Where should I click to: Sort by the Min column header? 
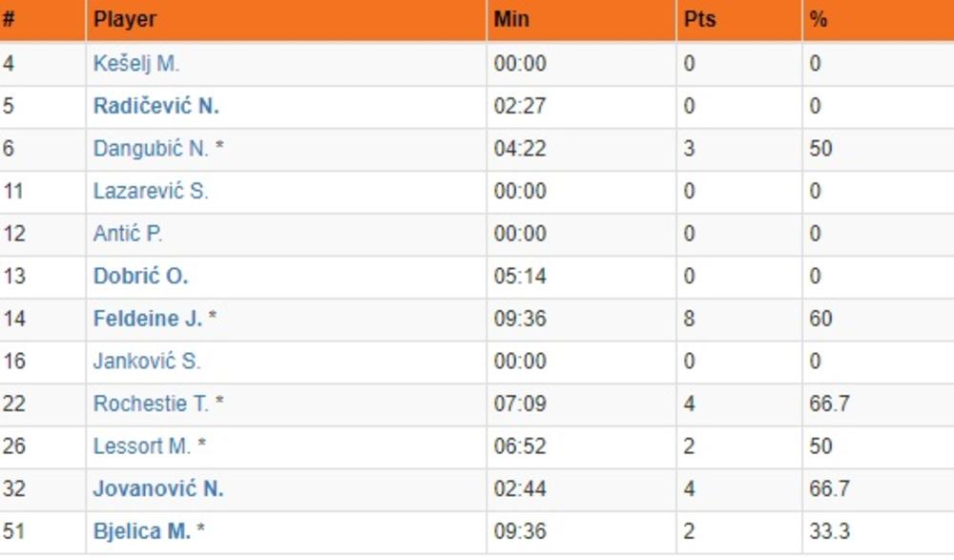point(511,19)
